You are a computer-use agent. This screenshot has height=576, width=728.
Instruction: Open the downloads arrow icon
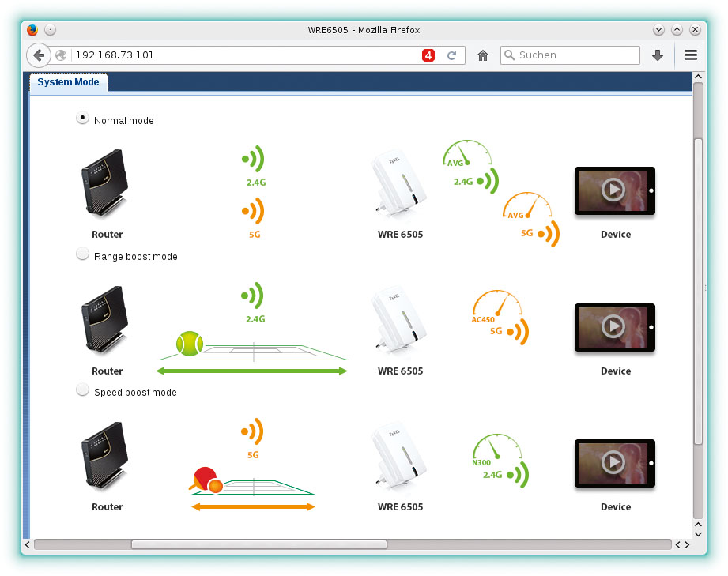[x=657, y=55]
